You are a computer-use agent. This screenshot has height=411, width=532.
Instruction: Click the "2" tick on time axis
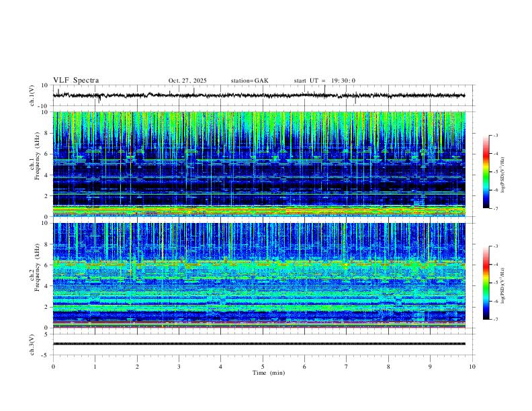point(137,367)
